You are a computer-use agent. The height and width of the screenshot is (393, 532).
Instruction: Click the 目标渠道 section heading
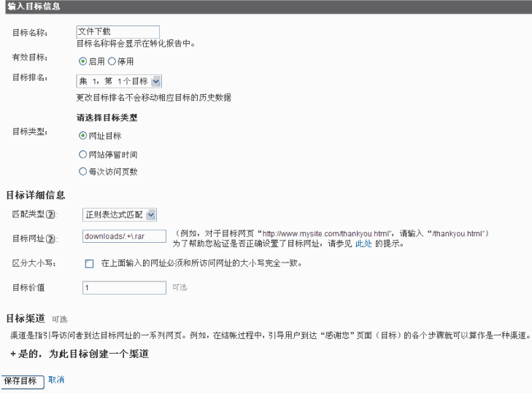(26, 319)
